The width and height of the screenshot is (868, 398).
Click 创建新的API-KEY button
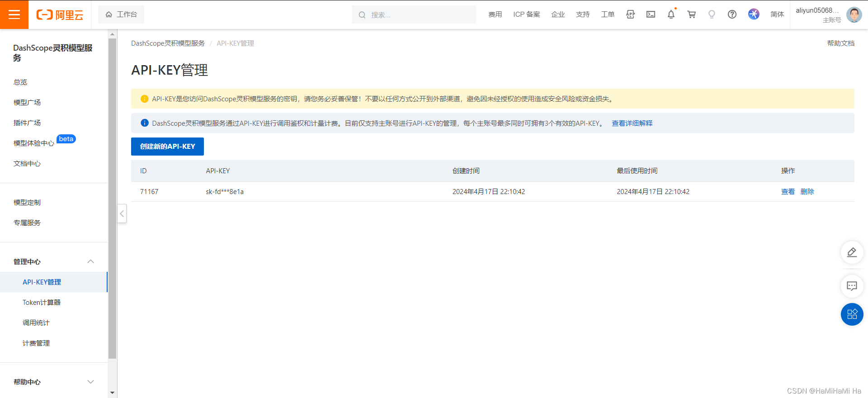tap(167, 147)
